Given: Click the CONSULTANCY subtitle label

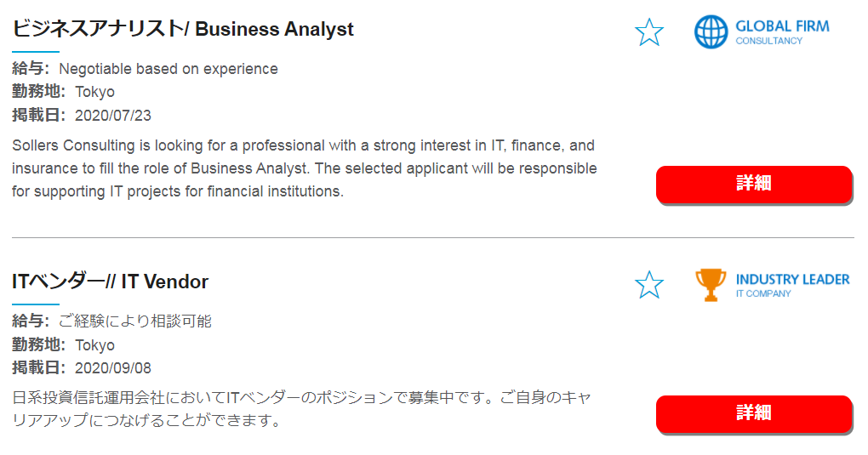Looking at the screenshot, I should click(x=768, y=41).
